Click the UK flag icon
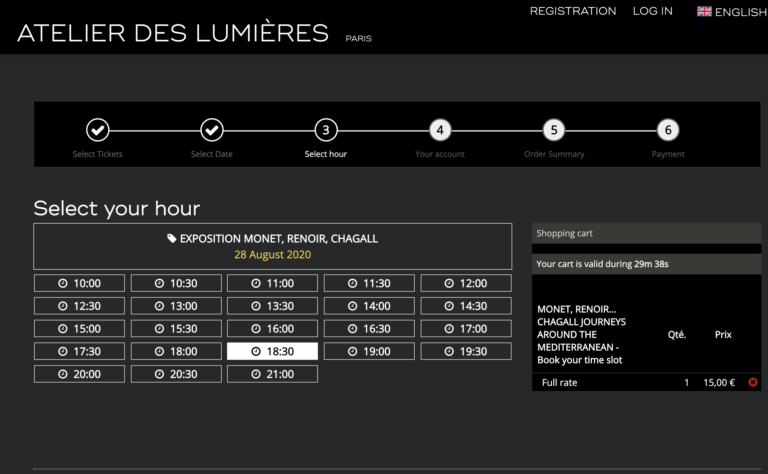 pyautogui.click(x=704, y=11)
